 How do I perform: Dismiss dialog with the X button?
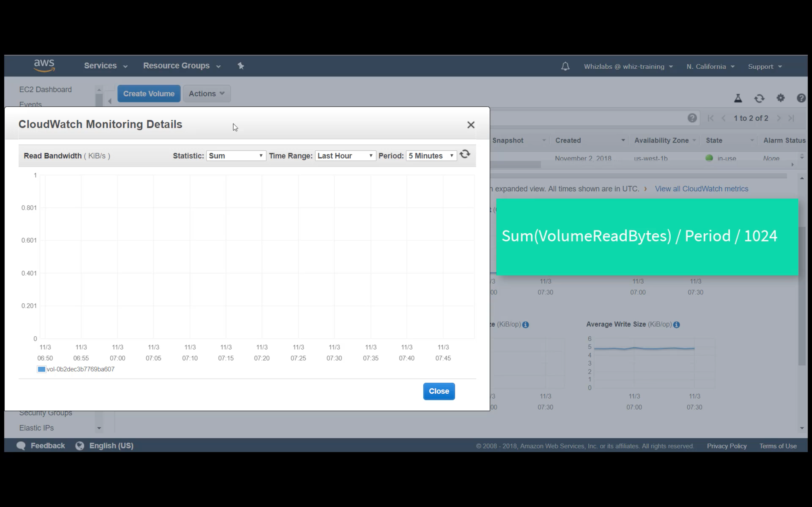pos(471,125)
